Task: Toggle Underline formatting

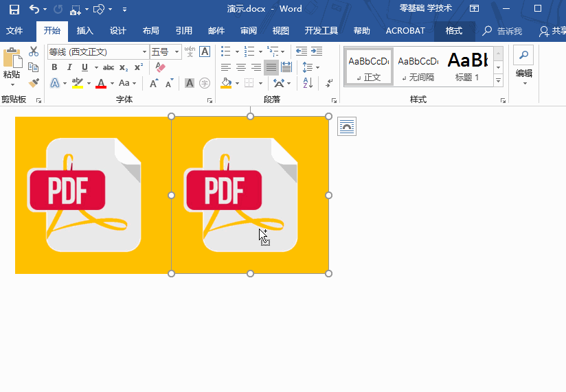Action: click(84, 67)
